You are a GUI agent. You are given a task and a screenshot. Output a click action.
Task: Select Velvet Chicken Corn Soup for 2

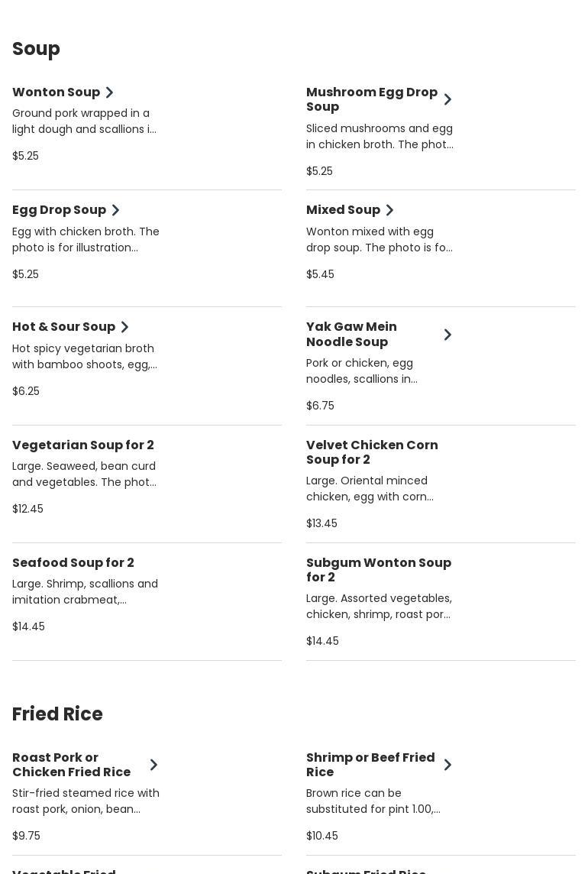pyautogui.click(x=372, y=452)
